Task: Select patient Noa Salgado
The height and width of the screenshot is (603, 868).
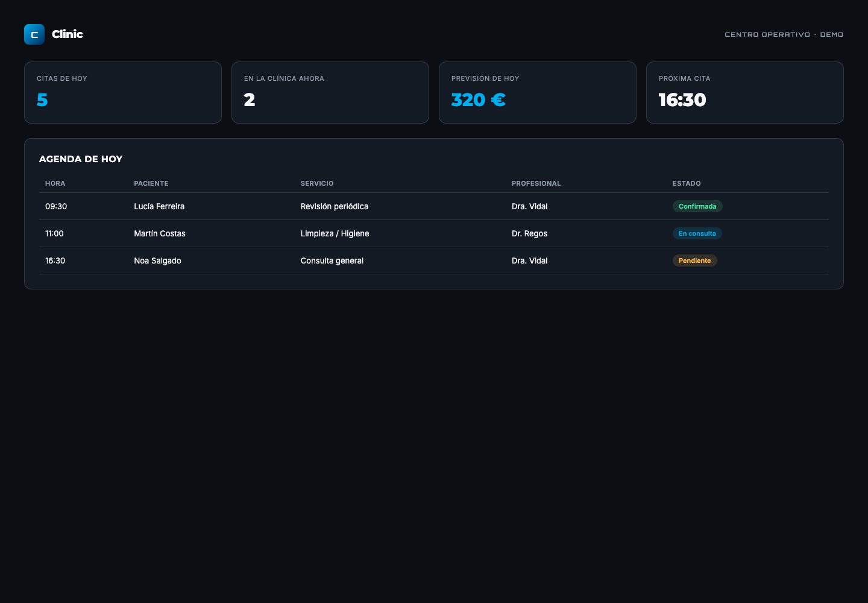Action: (x=157, y=260)
